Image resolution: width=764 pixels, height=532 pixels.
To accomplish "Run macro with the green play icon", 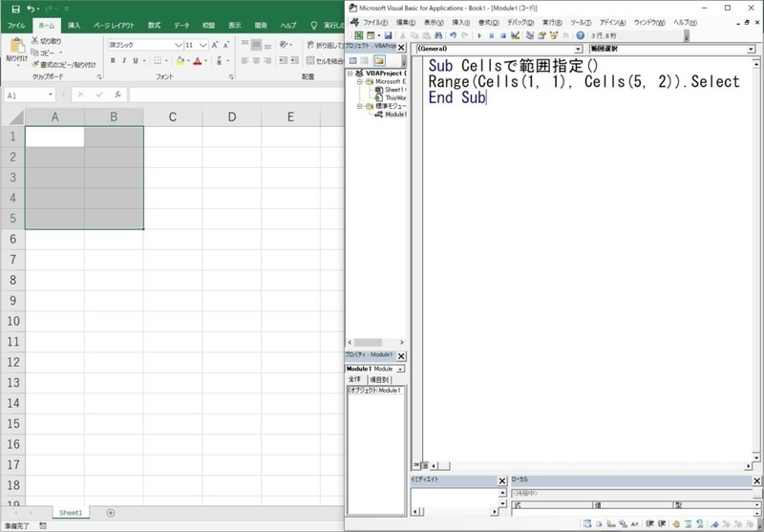I will 479,35.
